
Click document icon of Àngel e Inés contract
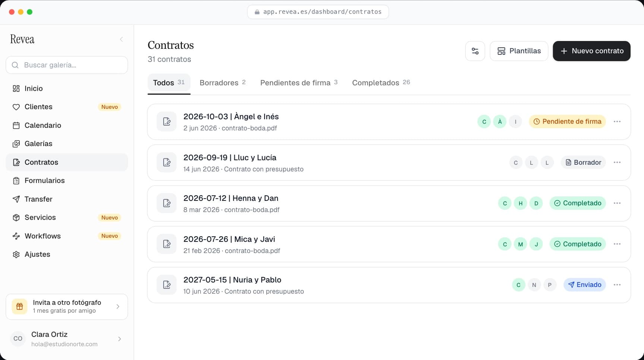coord(167,121)
